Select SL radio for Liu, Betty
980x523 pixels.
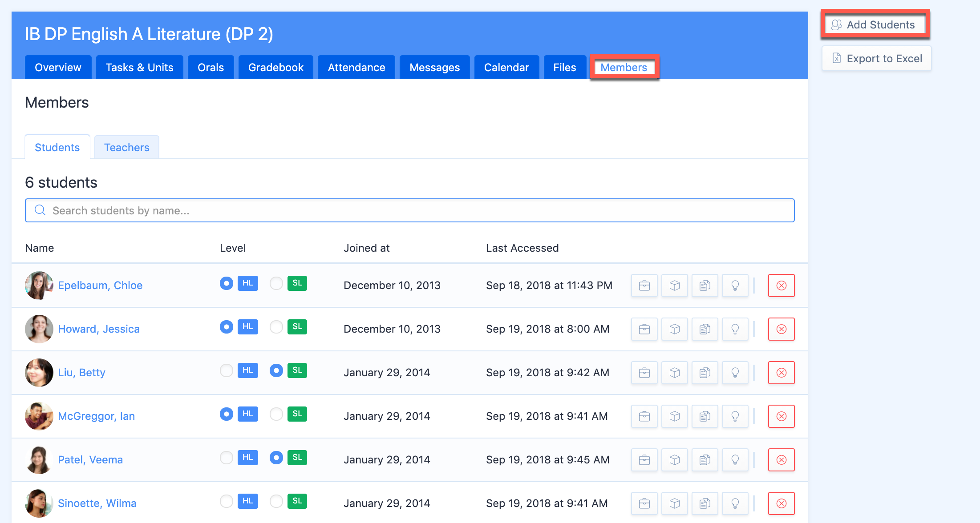(x=276, y=370)
